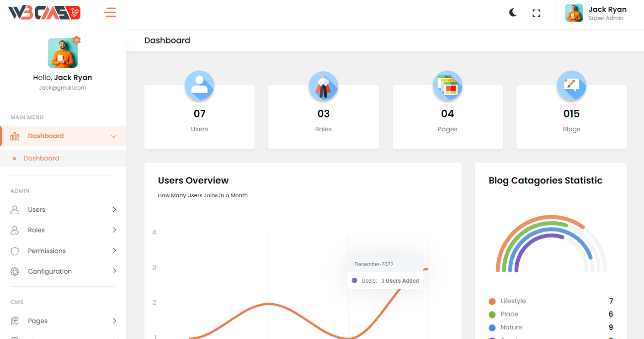Collapse the Dashboard menu chevron
Screen dimensions: 644x339
113,136
